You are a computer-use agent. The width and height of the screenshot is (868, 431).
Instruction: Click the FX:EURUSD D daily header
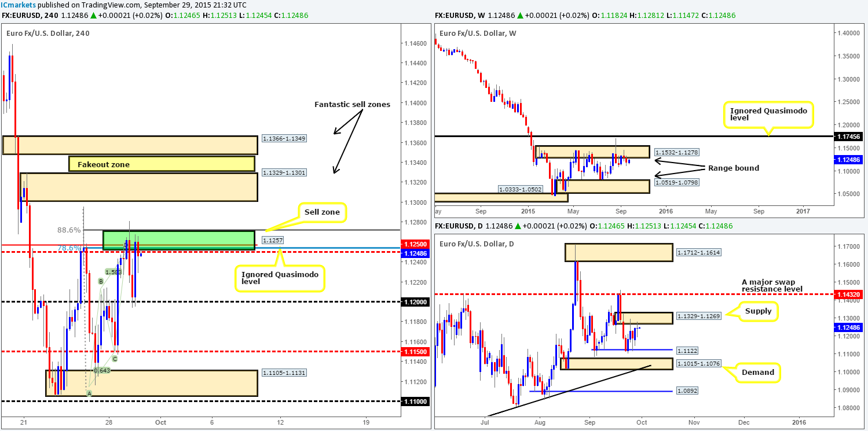457,226
